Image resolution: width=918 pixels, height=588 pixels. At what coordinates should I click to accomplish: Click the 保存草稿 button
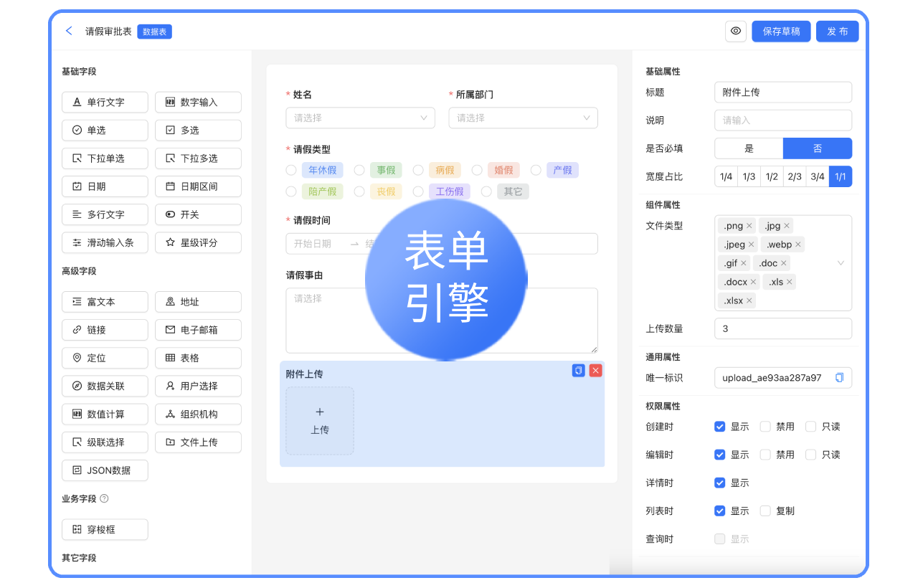point(781,31)
